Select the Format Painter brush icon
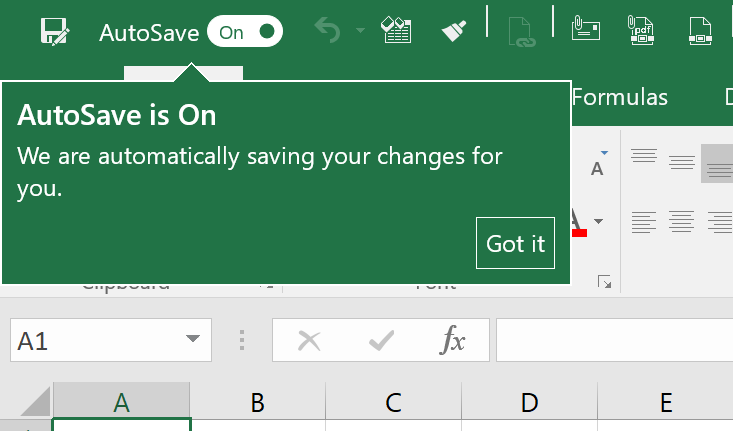 pyautogui.click(x=455, y=31)
